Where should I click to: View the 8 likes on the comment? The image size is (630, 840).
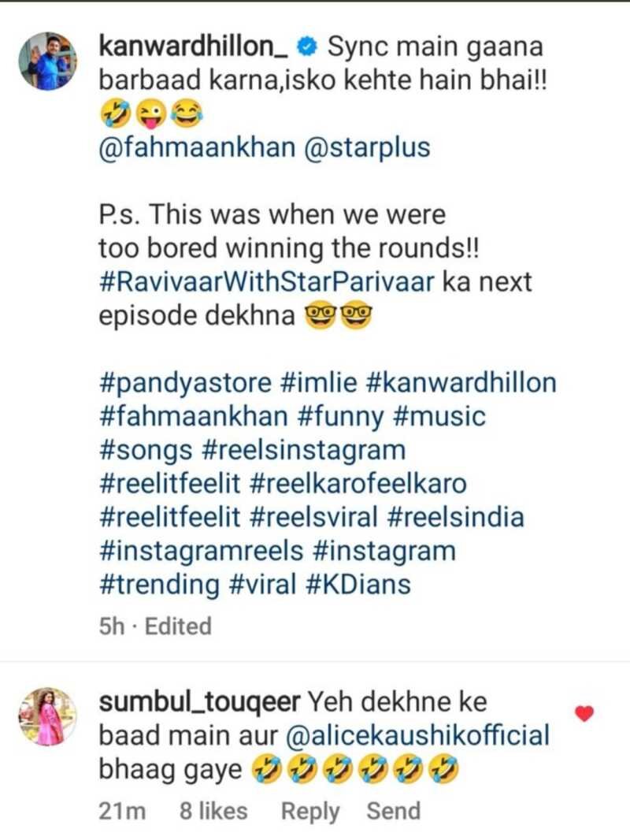213,811
